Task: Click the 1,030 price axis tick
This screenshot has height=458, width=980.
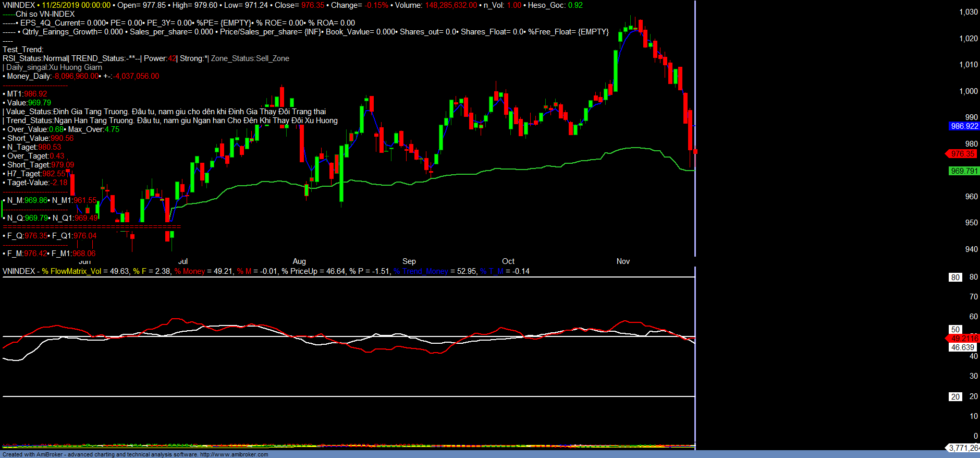Action: tap(968, 12)
